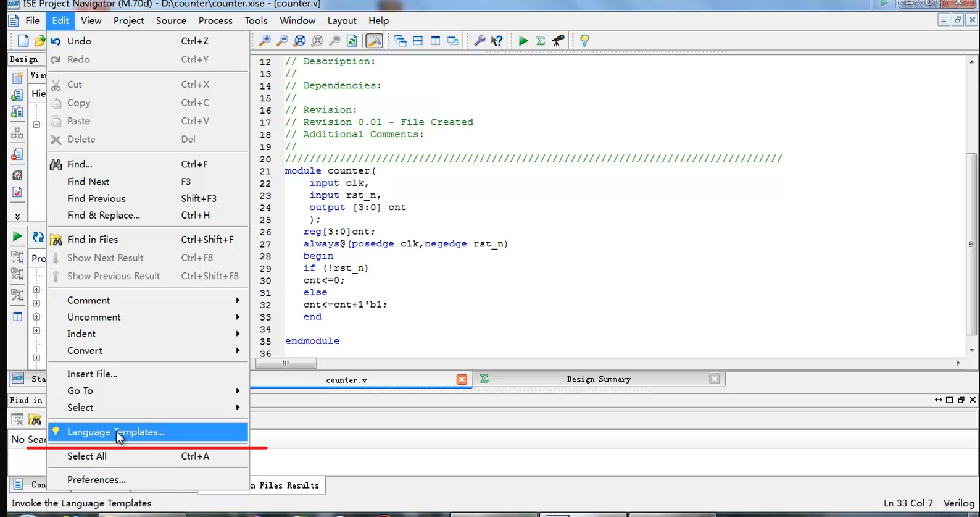The image size is (980, 517).
Task: Open the Indent submenu
Action: (x=148, y=334)
